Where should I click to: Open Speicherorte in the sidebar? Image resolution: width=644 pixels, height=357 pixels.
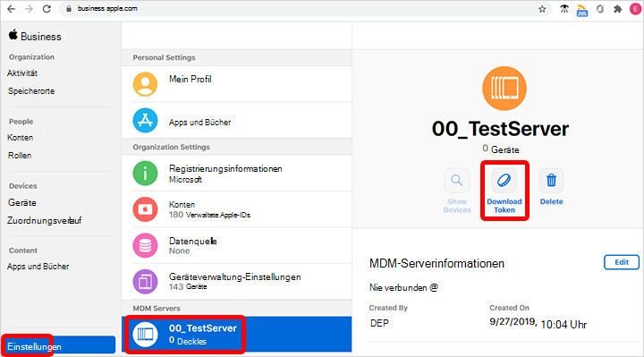[31, 91]
